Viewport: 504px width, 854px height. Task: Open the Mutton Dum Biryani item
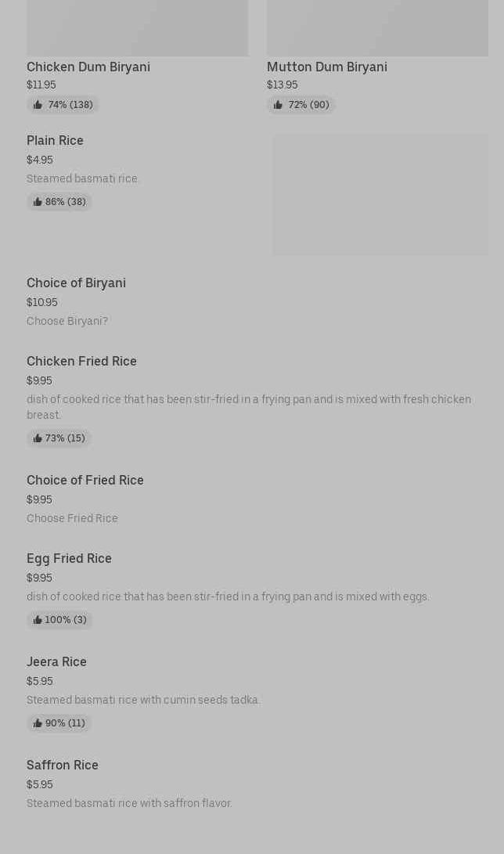pyautogui.click(x=326, y=67)
